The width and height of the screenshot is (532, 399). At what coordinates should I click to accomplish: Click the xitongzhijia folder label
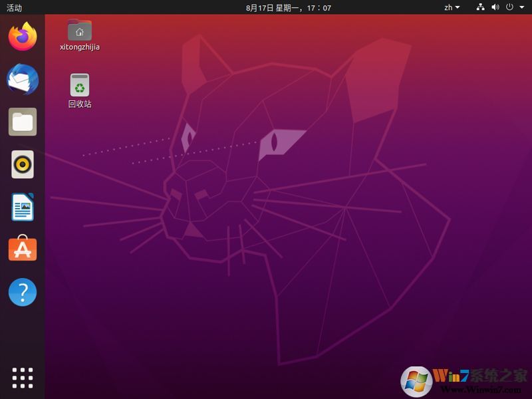79,47
